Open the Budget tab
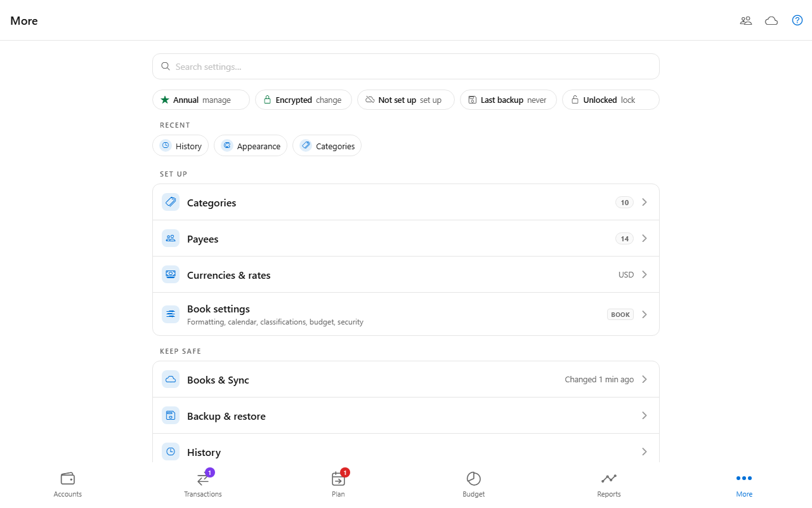Screen dimensions: 812x508 click(474, 485)
